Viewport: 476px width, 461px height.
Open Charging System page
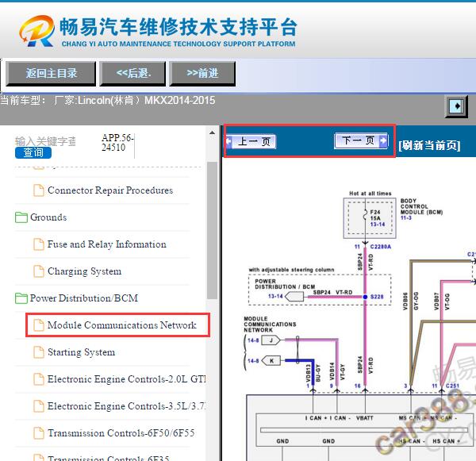84,271
